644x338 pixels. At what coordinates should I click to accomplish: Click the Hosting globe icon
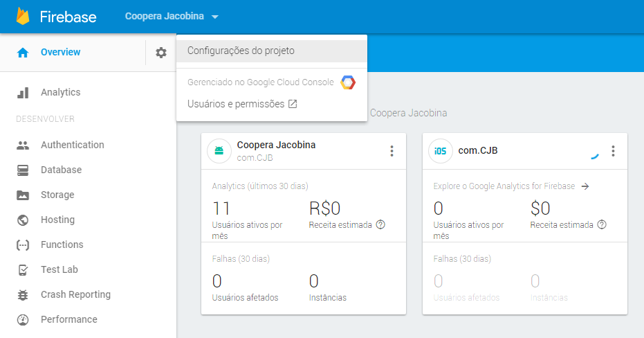23,220
